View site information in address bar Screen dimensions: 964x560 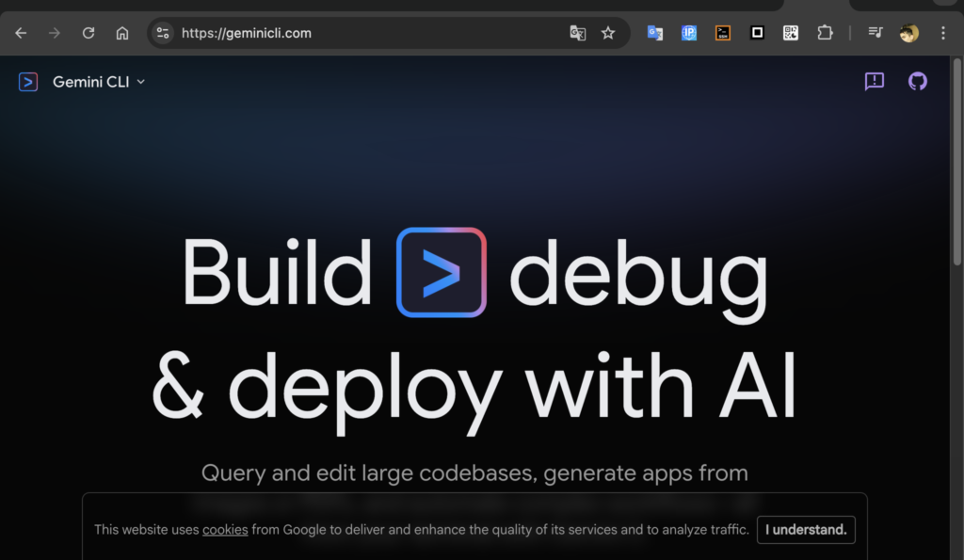click(163, 33)
